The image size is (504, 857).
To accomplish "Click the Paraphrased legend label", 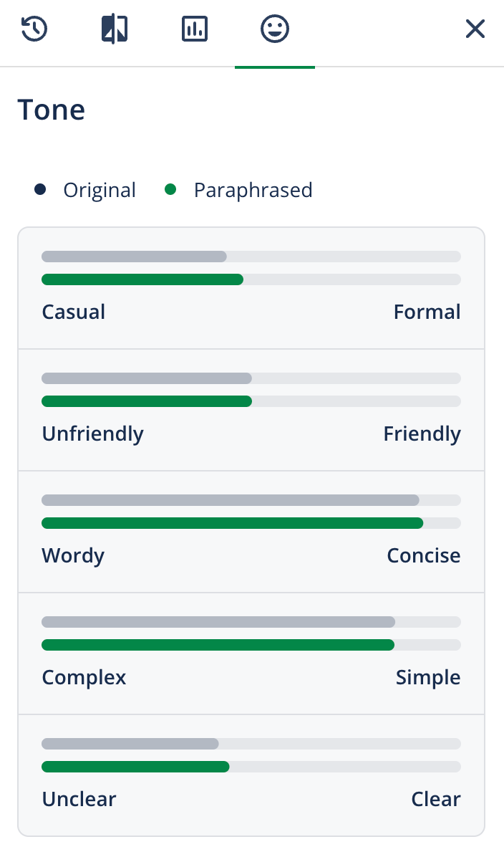I will coord(253,190).
